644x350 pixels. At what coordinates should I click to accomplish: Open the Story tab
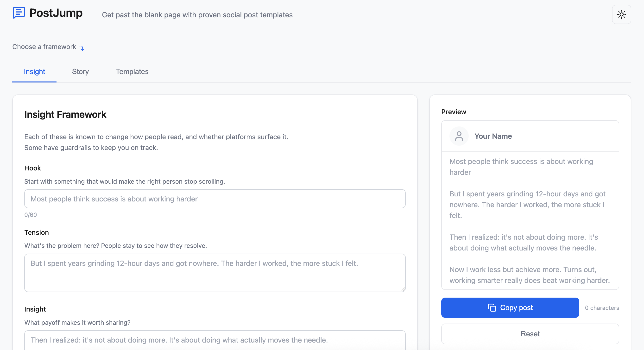(x=80, y=72)
